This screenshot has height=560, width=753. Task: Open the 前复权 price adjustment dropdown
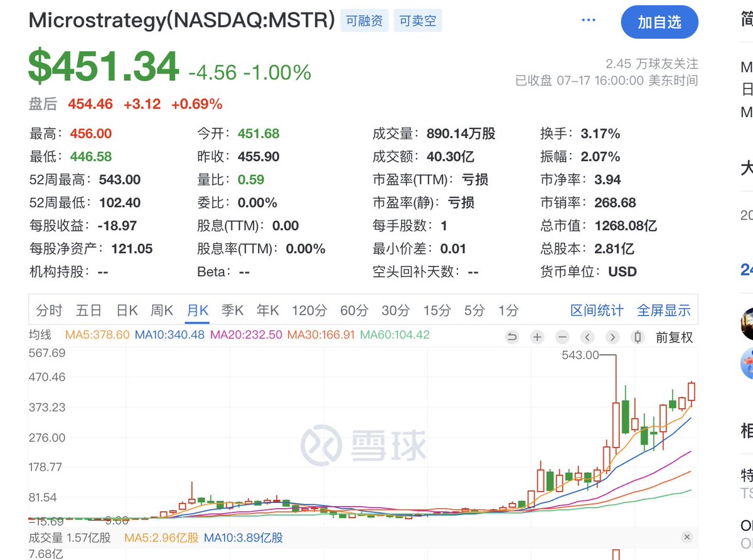pyautogui.click(x=675, y=337)
